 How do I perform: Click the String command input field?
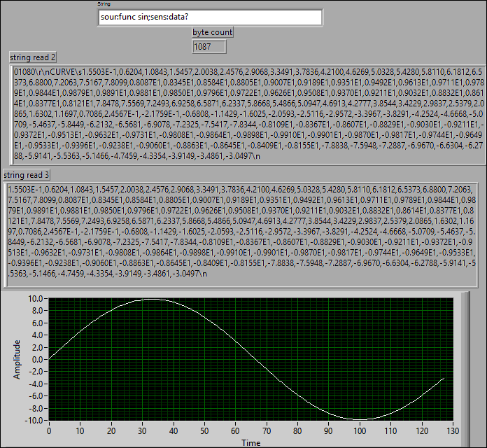point(210,17)
